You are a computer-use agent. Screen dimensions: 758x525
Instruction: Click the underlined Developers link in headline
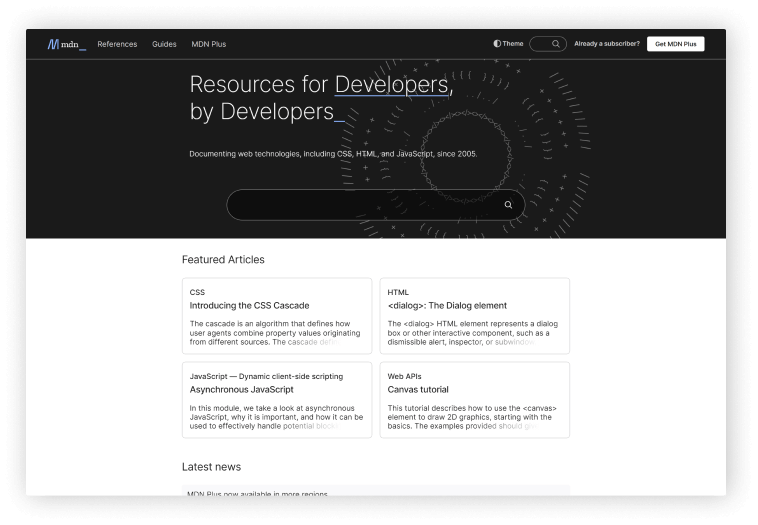click(392, 85)
